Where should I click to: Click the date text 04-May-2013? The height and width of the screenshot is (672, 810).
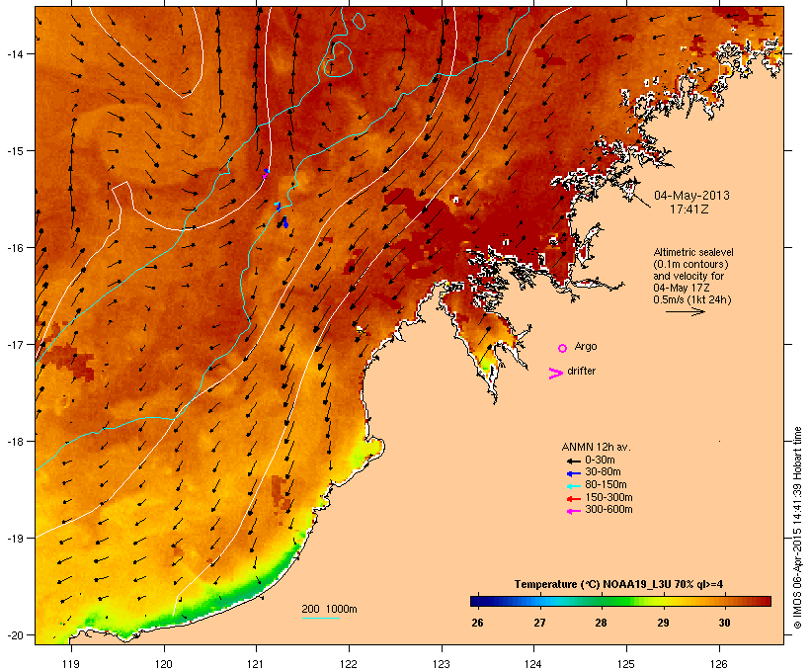691,196
